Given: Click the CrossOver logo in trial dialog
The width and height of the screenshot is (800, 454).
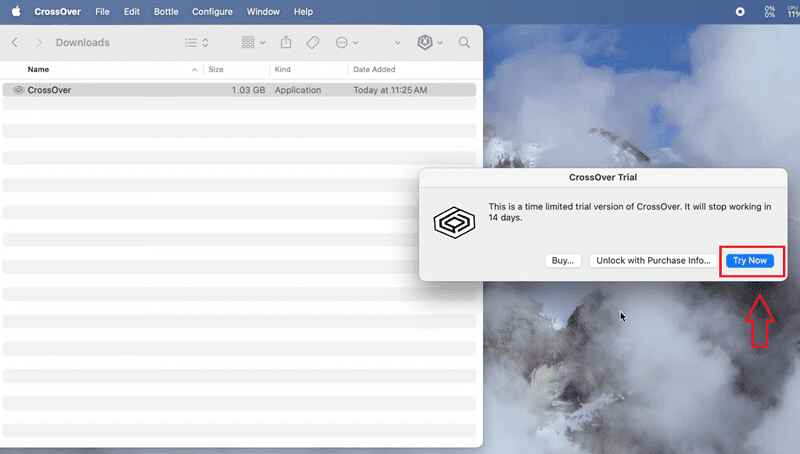Looking at the screenshot, I should (x=454, y=222).
